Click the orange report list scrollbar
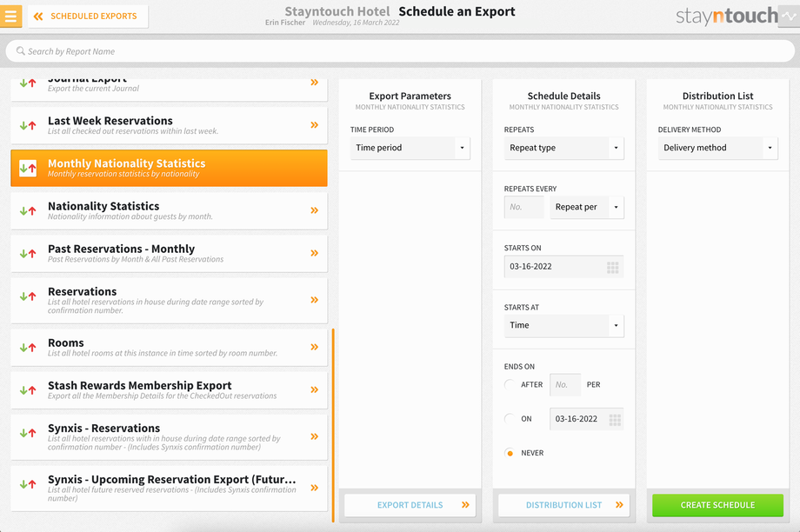800x532 pixels. (x=333, y=425)
